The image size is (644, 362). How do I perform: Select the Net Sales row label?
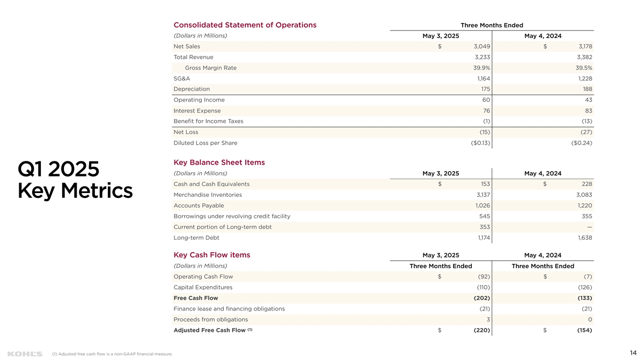click(187, 47)
